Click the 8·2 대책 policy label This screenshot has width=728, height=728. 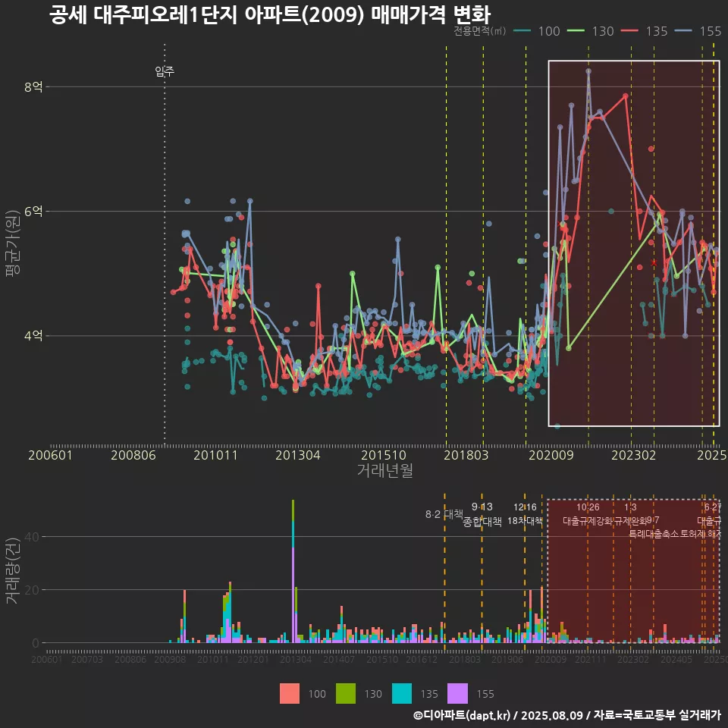(444, 514)
